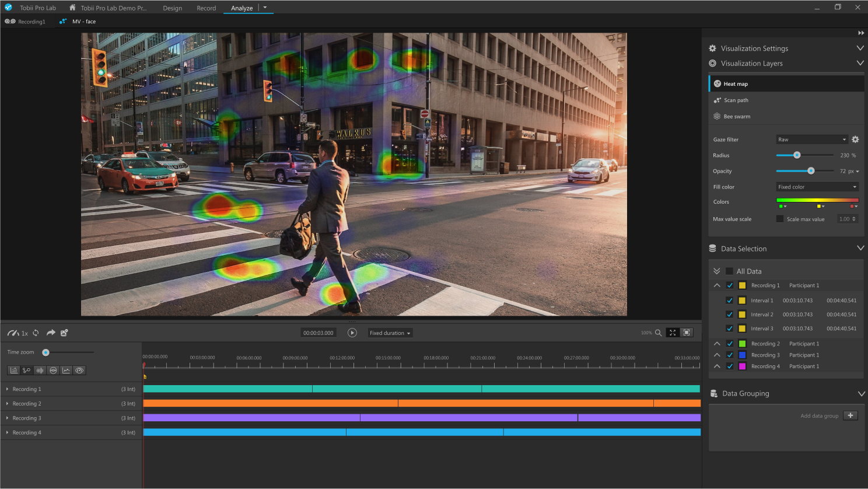Switch to the Design tab
Viewport: 868px width, 489px height.
(172, 8)
